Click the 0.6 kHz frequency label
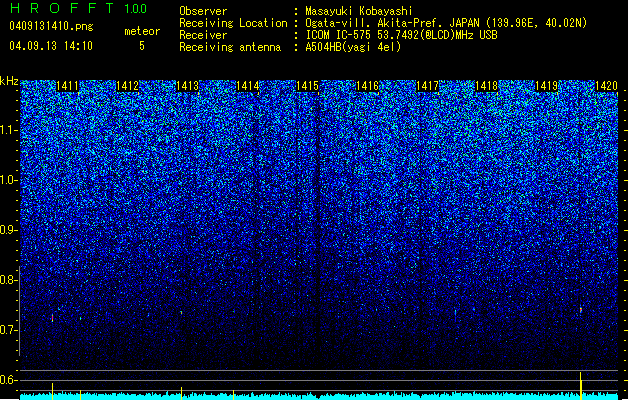 (8, 380)
